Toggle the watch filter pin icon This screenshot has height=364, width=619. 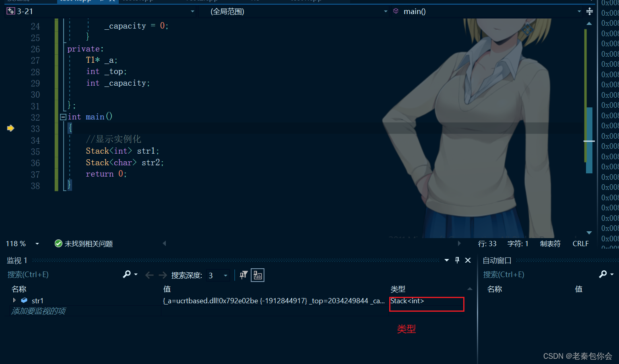tap(243, 275)
